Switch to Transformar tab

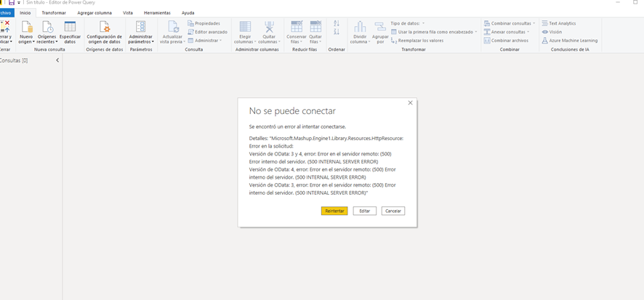click(54, 13)
